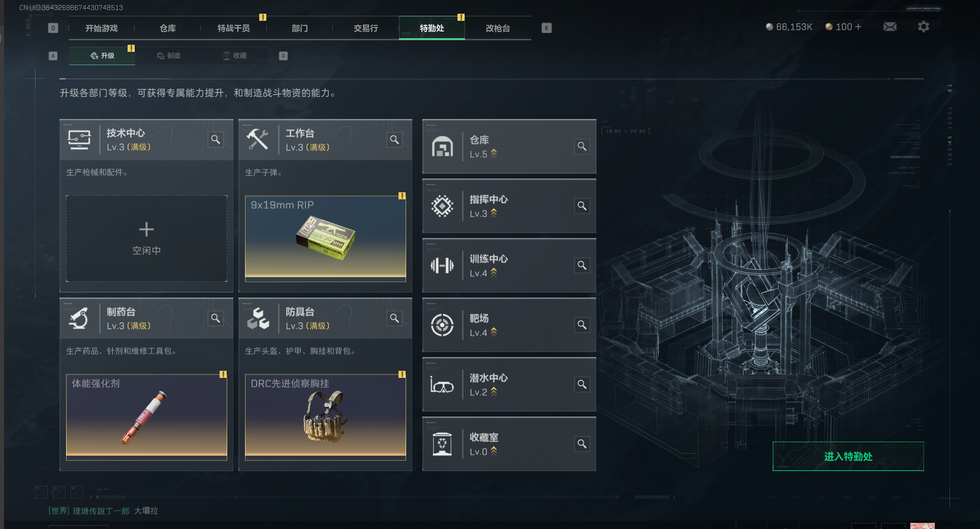980x529 pixels.
Task: Click the 防具台 magnifier icon
Action: click(x=394, y=318)
